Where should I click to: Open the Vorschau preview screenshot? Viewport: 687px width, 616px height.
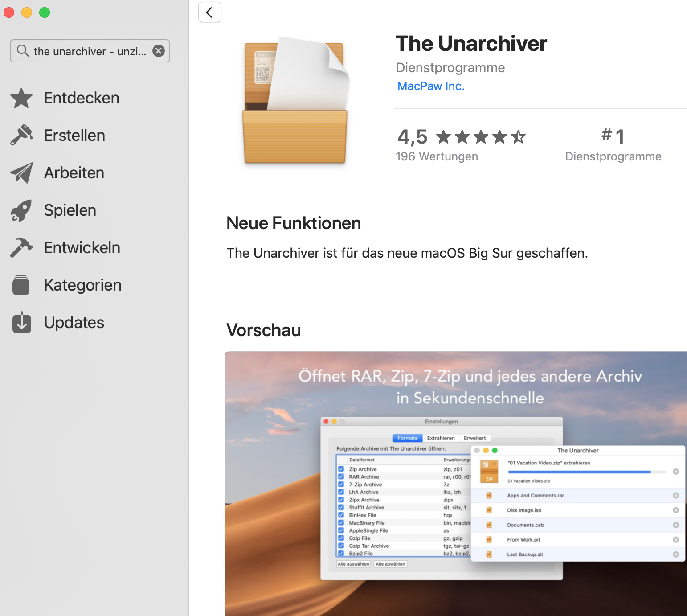click(x=456, y=484)
